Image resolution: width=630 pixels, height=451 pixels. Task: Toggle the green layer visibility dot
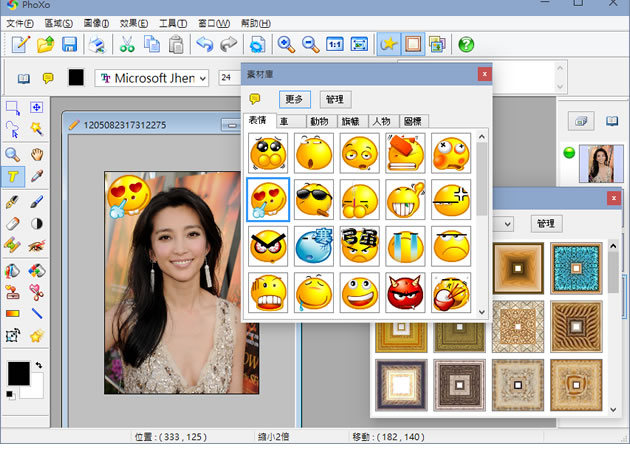click(x=569, y=152)
